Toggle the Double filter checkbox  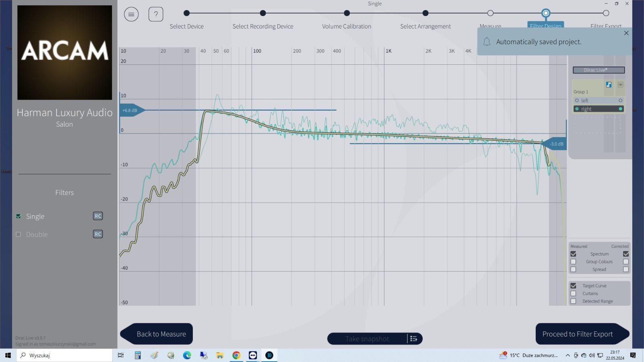[19, 234]
